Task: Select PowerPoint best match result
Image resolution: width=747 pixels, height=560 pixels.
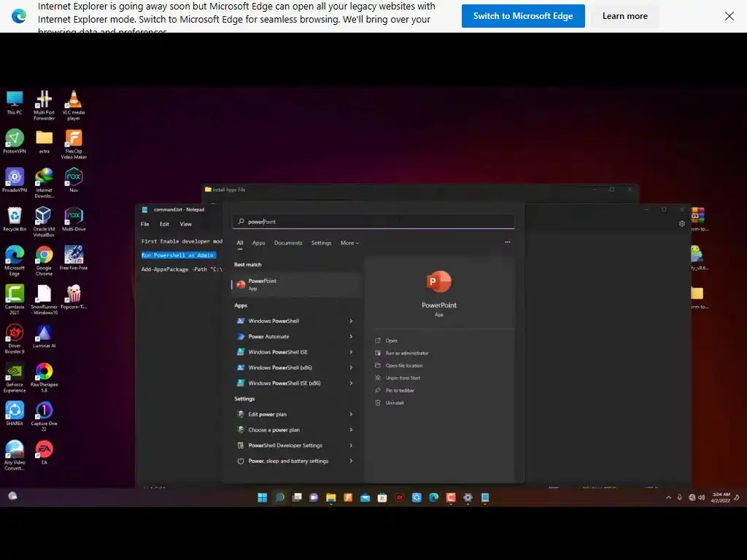Action: click(x=295, y=284)
